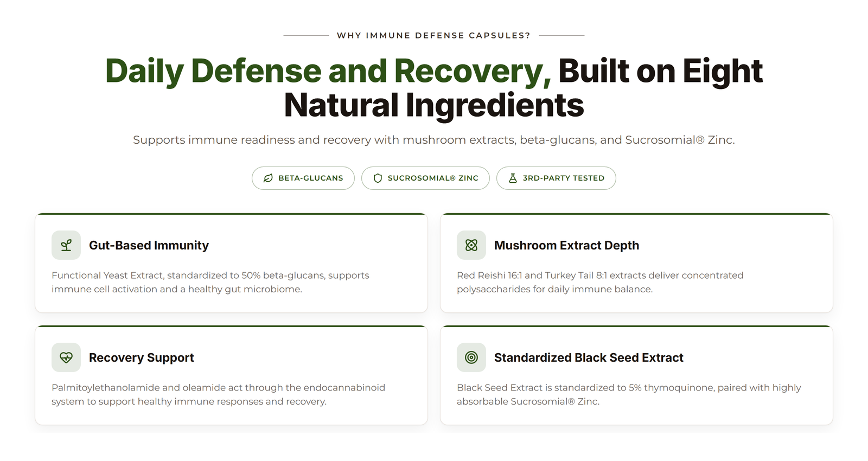Click the 'Why Immune Defense Capsules?' eyebrow text
Screen dimensions: 868x461
click(433, 35)
